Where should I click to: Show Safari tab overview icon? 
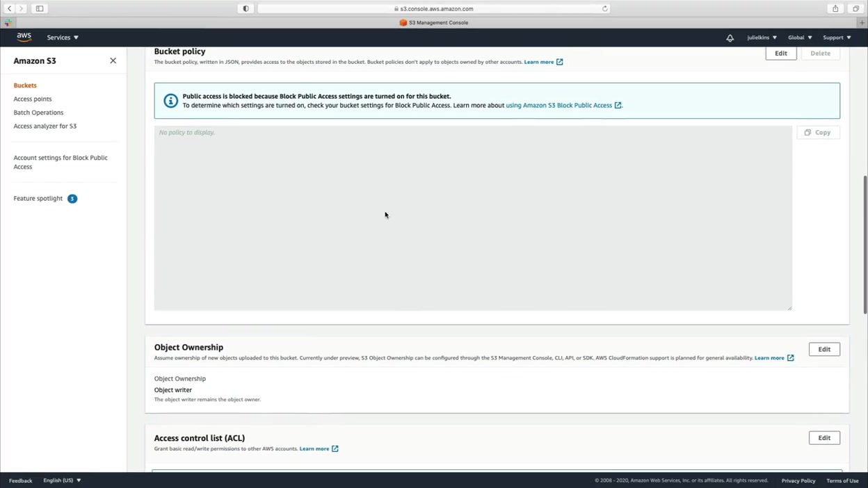855,8
